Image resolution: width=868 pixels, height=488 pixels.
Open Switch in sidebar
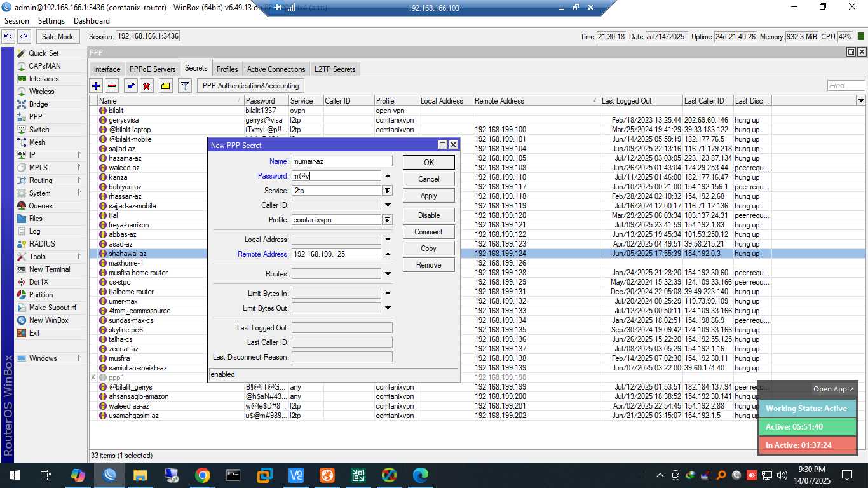[39, 130]
